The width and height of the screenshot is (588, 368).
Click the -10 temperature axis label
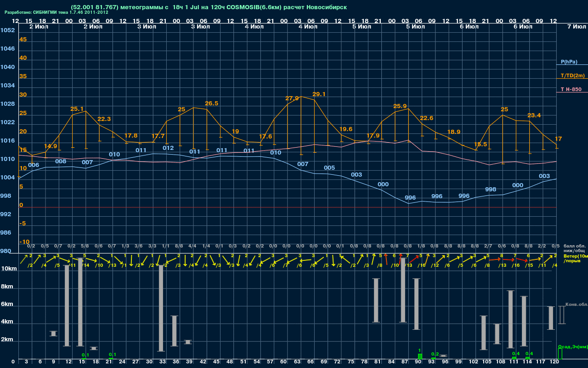click(25, 242)
